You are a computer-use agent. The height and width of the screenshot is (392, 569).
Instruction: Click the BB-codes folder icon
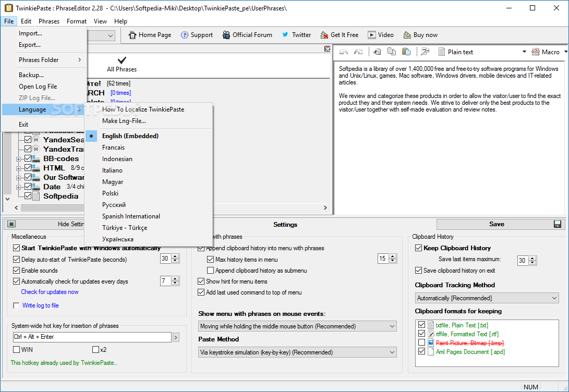(35, 158)
